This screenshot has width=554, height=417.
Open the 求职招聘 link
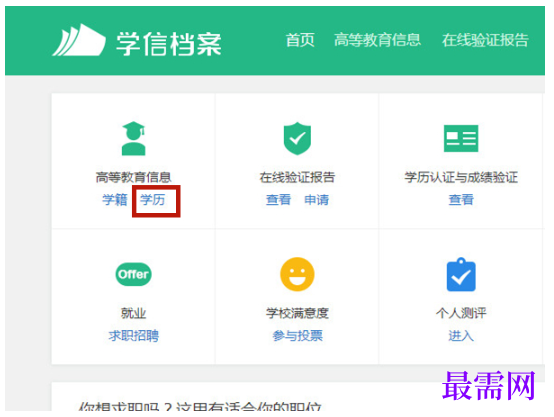point(134,335)
